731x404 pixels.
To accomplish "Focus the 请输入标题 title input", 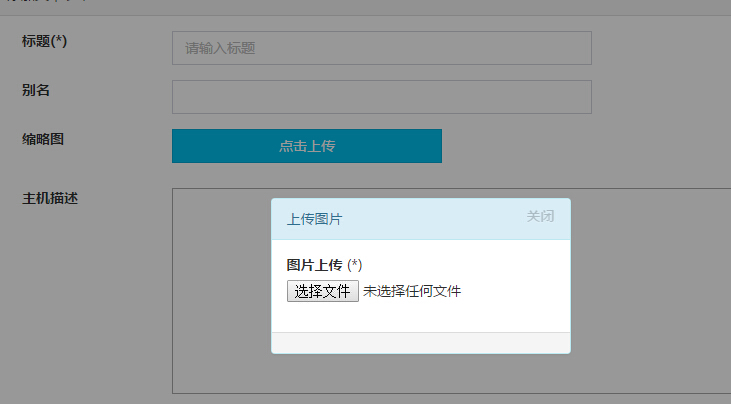I will point(382,48).
